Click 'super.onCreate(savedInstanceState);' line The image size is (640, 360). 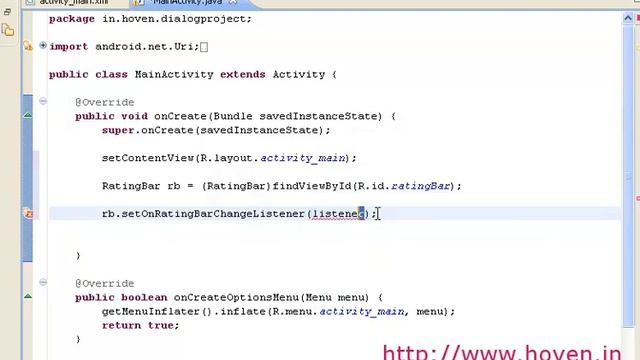(216, 130)
